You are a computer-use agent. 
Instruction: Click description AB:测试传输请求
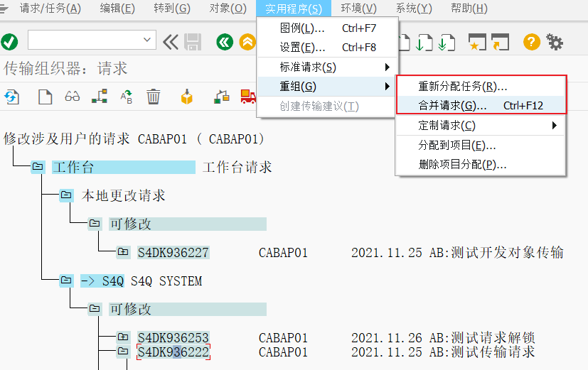482,352
